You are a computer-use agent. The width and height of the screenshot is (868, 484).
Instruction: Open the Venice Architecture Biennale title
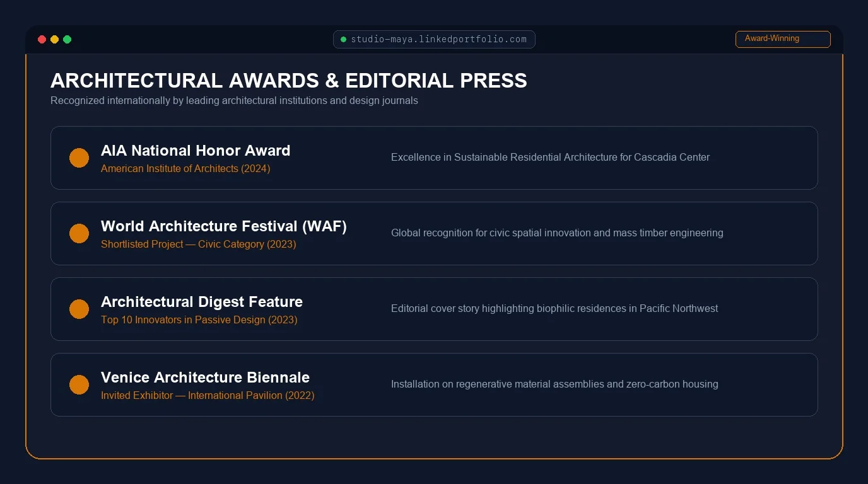[205, 377]
